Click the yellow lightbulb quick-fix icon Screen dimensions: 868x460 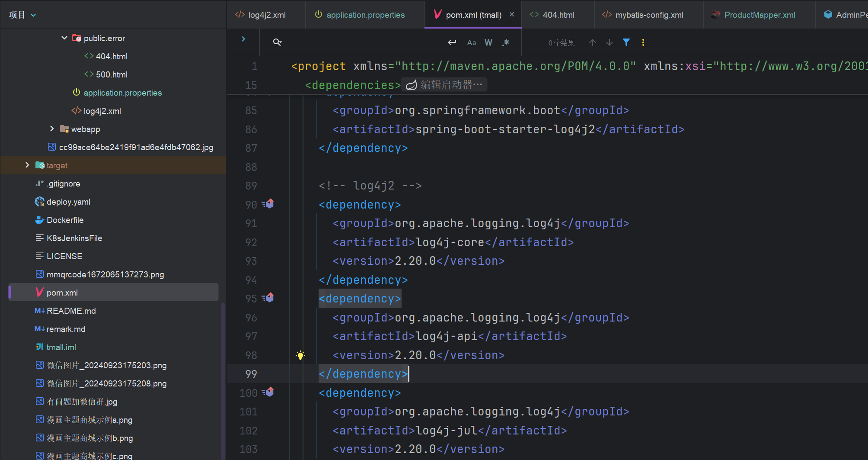(x=300, y=355)
